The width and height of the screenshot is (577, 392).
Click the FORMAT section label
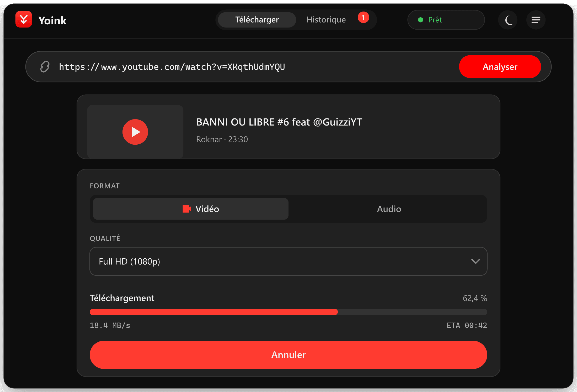(x=105, y=186)
